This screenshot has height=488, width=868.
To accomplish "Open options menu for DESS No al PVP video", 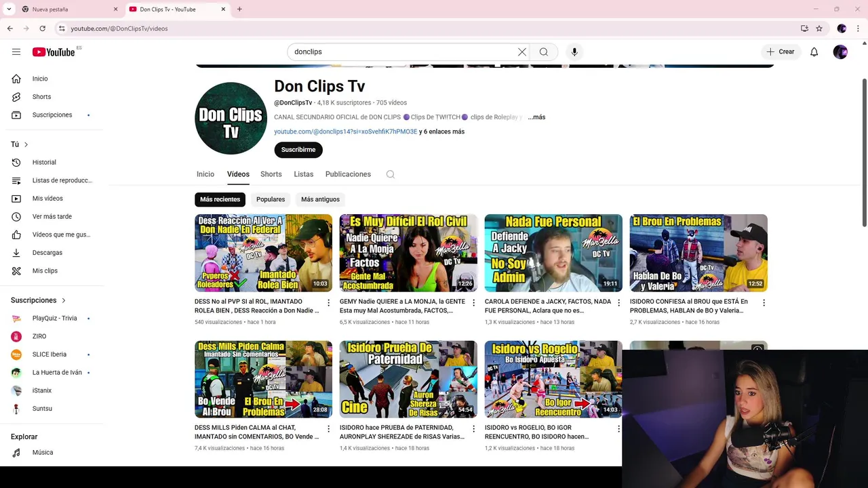I will pyautogui.click(x=328, y=303).
